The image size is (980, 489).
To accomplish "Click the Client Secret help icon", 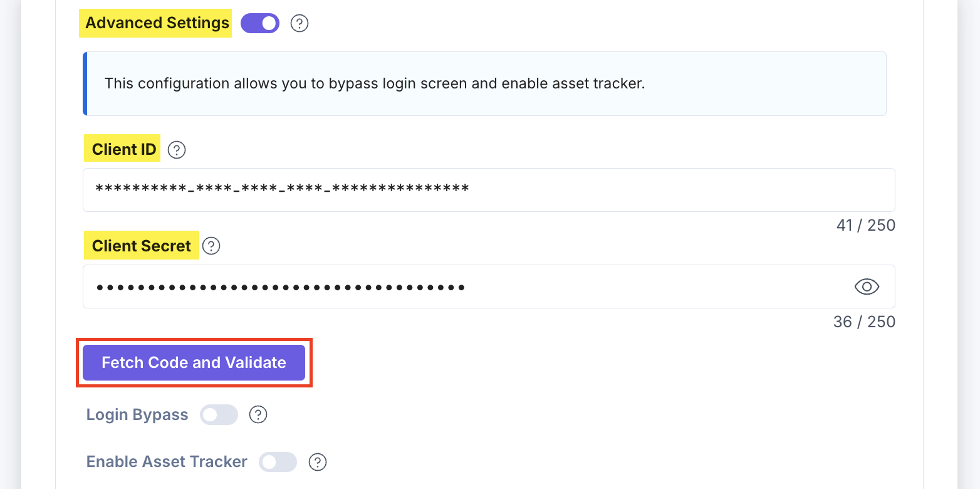I will pyautogui.click(x=211, y=246).
